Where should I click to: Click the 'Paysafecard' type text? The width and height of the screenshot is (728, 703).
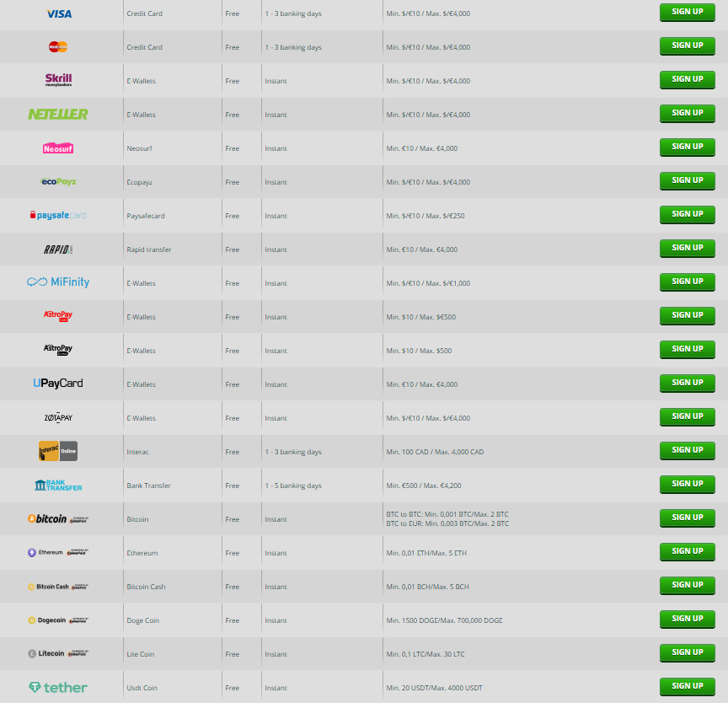pyautogui.click(x=146, y=216)
